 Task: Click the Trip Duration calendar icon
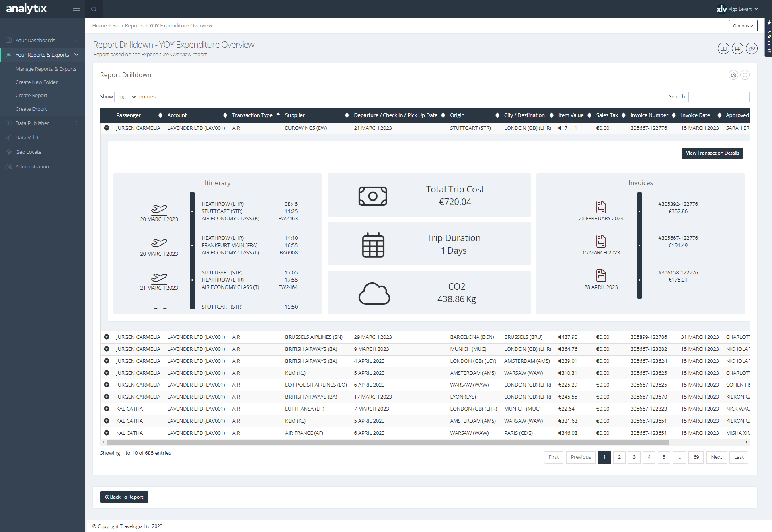[x=373, y=245]
